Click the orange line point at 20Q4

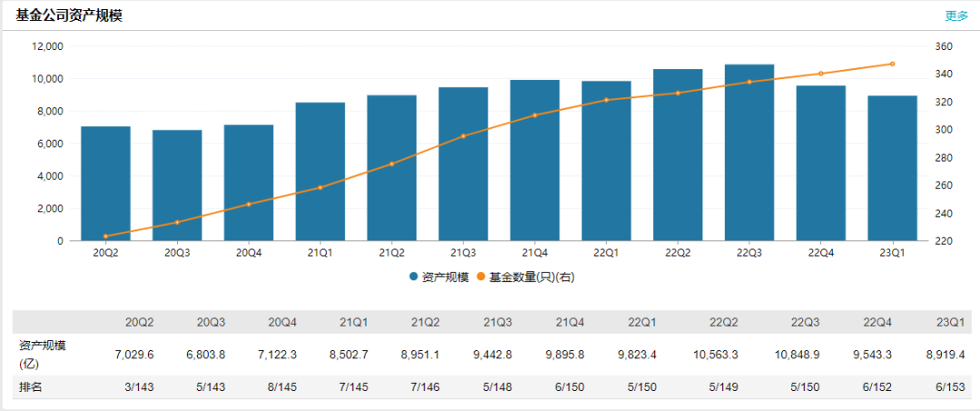pos(249,204)
